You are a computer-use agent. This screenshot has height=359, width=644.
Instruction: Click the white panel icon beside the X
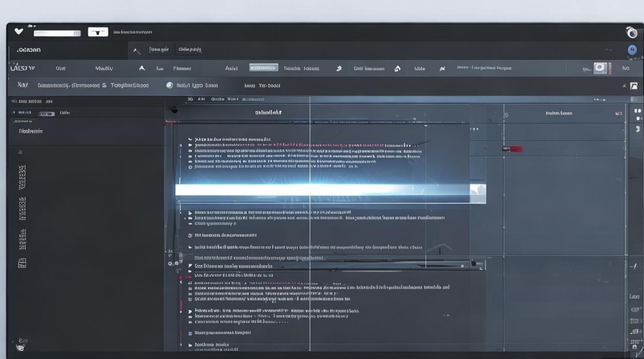(x=634, y=86)
